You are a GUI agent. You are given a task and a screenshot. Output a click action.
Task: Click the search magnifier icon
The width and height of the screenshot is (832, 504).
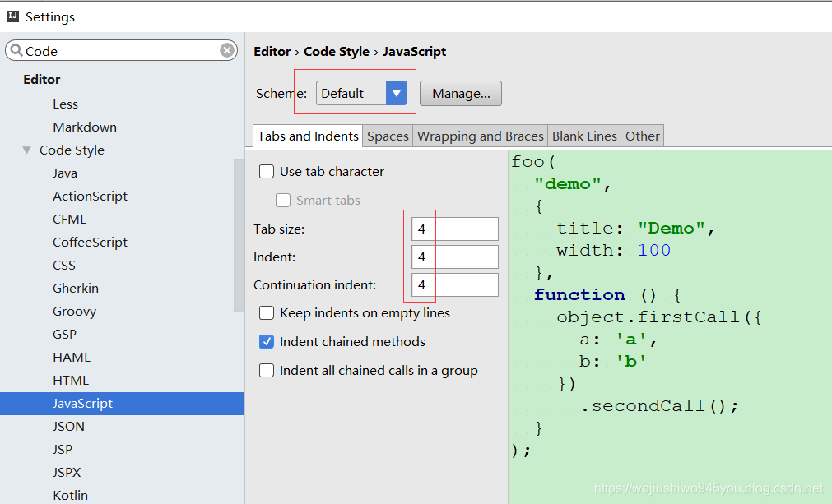(x=16, y=50)
